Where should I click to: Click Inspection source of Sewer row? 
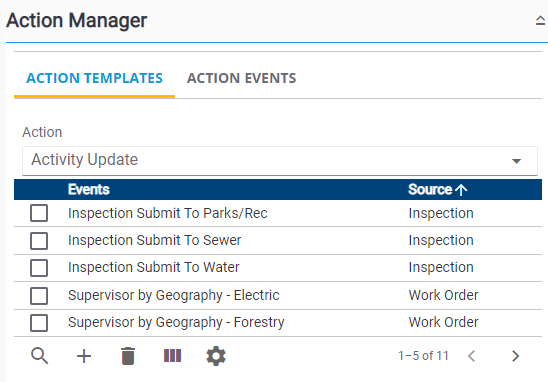(x=441, y=240)
